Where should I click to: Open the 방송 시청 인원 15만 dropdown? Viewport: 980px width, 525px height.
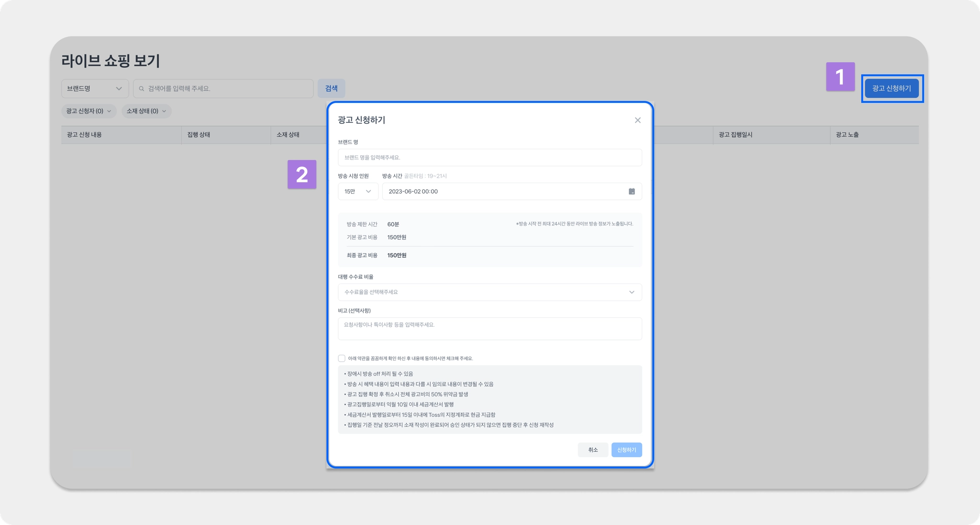358,191
